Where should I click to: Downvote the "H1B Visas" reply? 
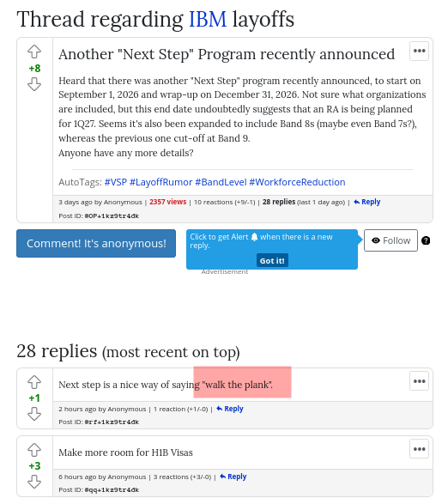pyautogui.click(x=34, y=482)
